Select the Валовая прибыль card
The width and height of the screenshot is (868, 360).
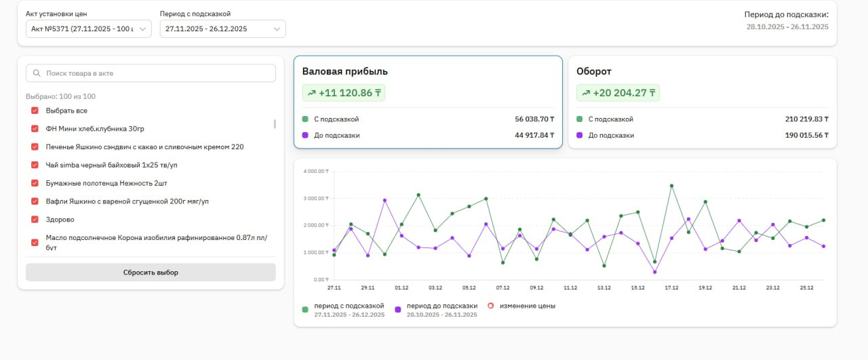[428, 102]
